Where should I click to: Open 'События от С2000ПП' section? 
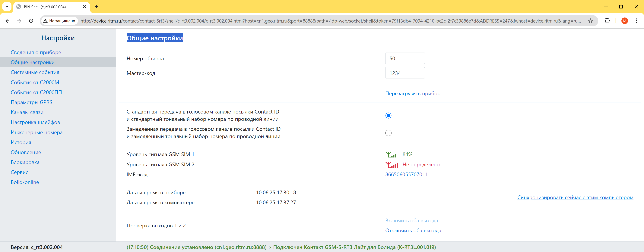[x=36, y=92]
